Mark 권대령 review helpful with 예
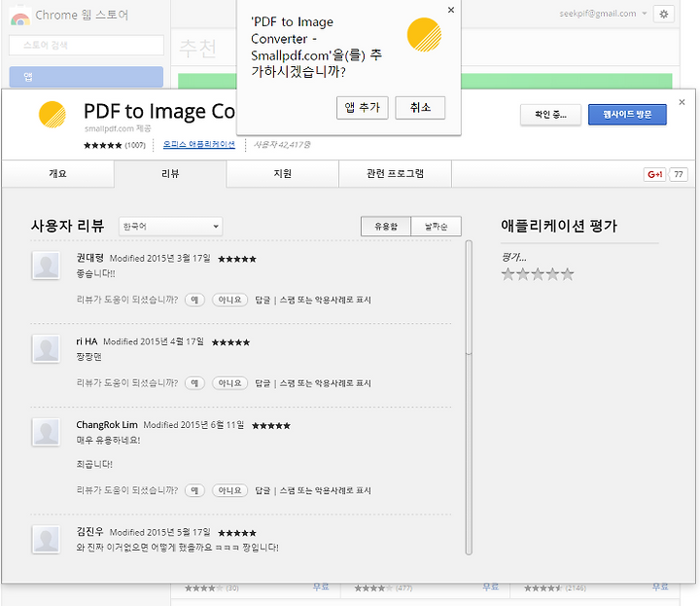The image size is (700, 606). [x=194, y=300]
